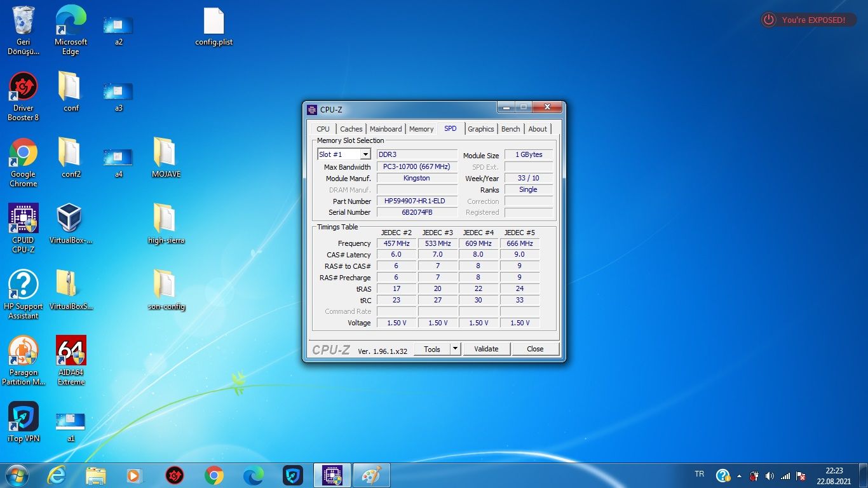Open the config.plist file on the desktop
The height and width of the screenshot is (488, 868).
coord(214,22)
